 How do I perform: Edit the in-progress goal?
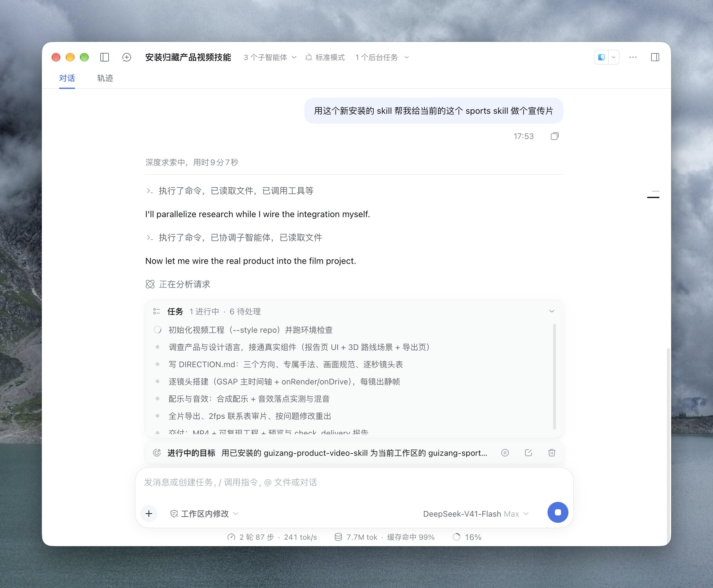[x=528, y=452]
